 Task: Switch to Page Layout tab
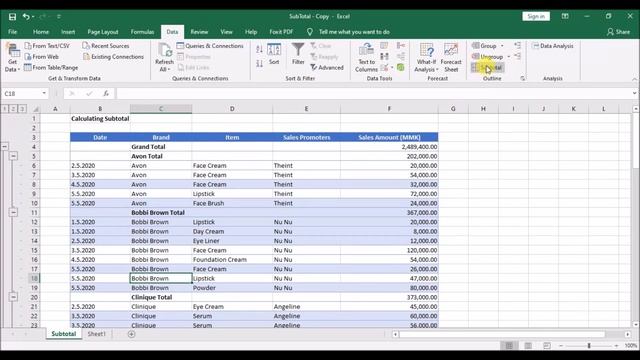[x=103, y=32]
